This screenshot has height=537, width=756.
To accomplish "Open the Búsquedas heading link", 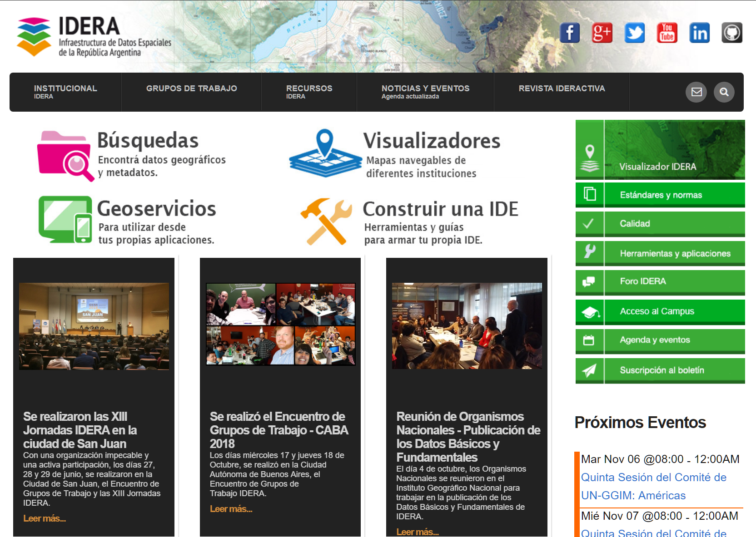I will 148,140.
